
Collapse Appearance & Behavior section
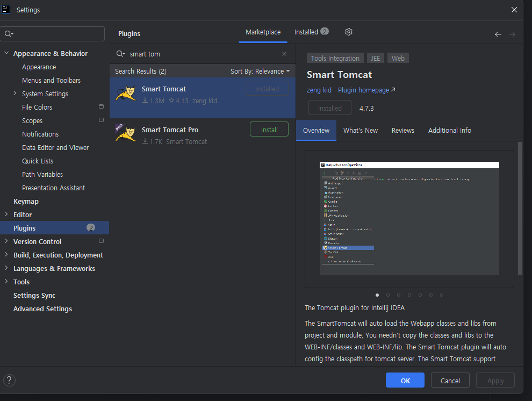pos(6,53)
